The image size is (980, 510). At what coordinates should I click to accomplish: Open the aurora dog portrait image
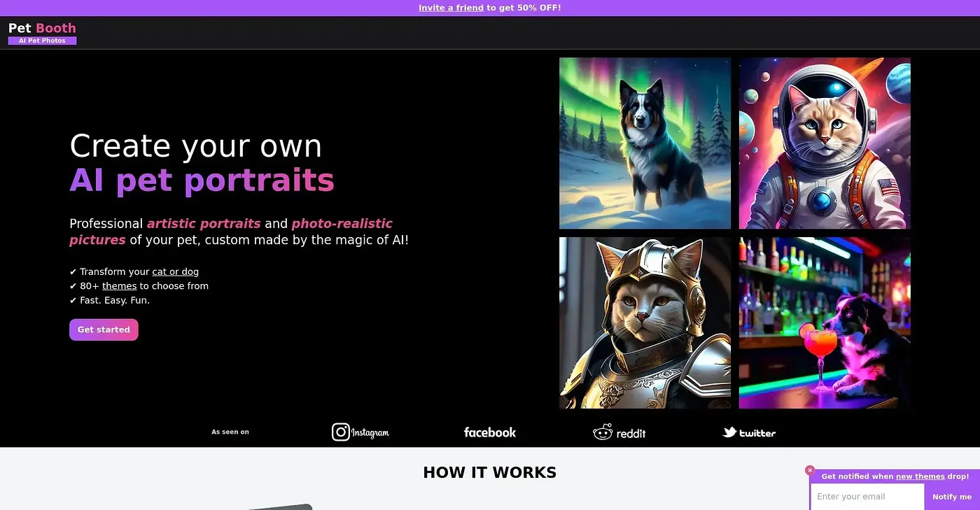click(645, 143)
